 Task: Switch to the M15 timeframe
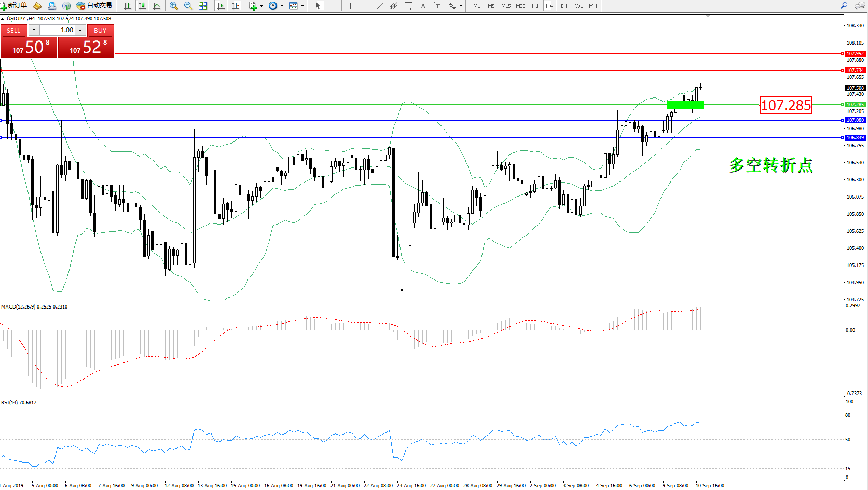505,6
